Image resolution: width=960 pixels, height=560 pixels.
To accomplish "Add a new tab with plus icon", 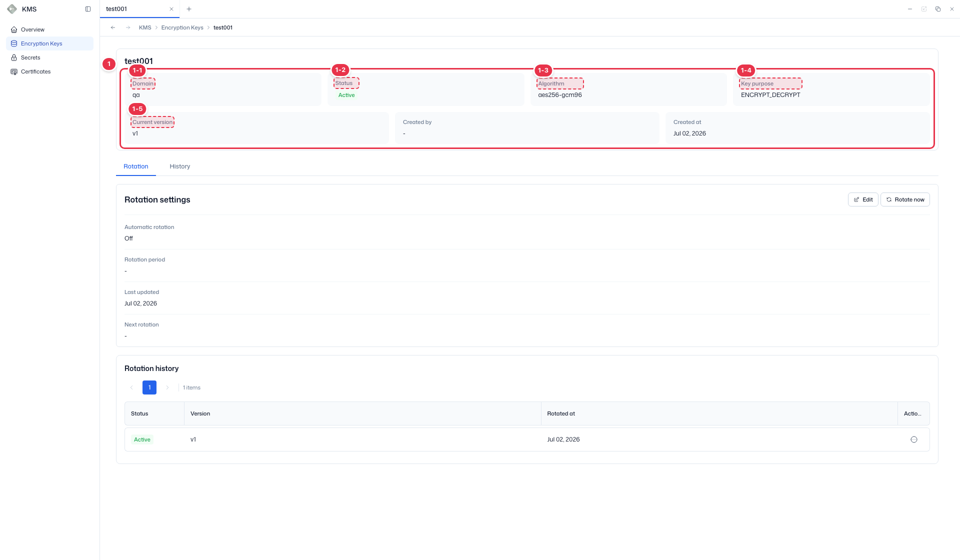I will 189,9.
